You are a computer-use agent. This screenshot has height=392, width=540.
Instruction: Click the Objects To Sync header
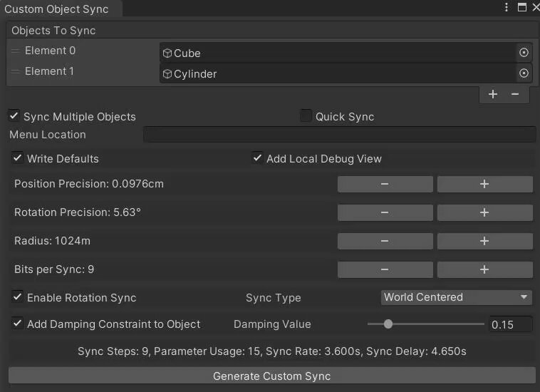[53, 31]
